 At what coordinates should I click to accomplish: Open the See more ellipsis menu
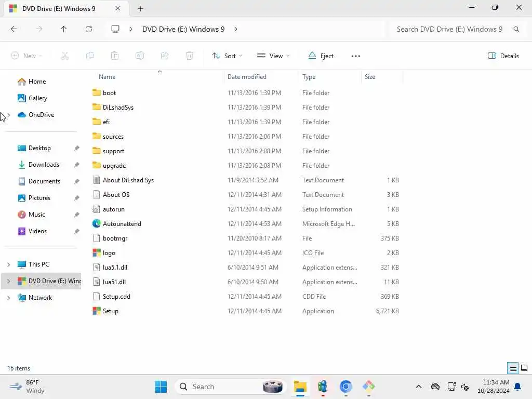click(355, 56)
